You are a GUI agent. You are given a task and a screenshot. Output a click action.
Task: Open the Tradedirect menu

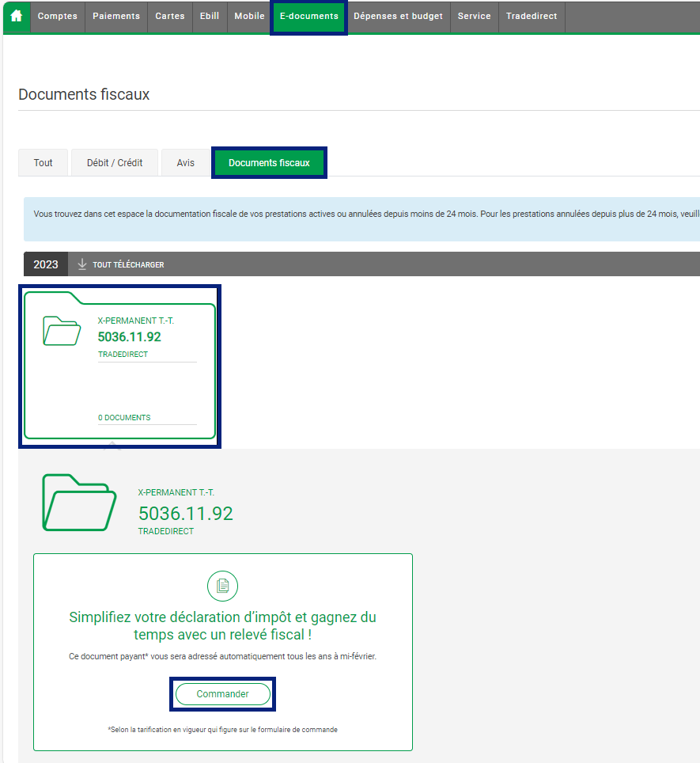pos(532,16)
